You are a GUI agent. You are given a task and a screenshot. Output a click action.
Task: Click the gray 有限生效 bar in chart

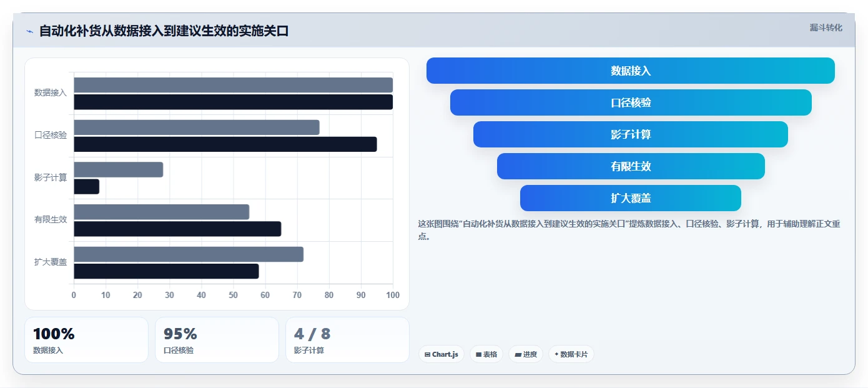coord(162,212)
